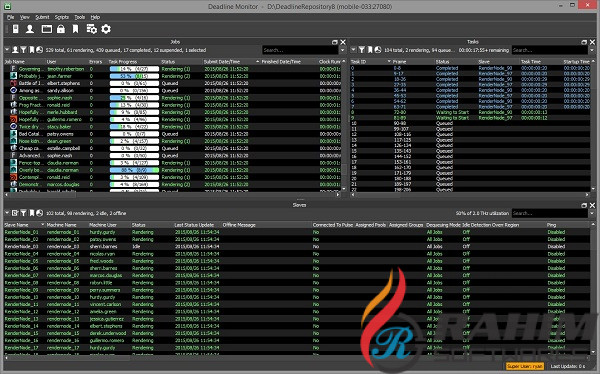Image resolution: width=600 pixels, height=374 pixels.
Task: Open repository options list-gear icon
Action: click(x=91, y=29)
